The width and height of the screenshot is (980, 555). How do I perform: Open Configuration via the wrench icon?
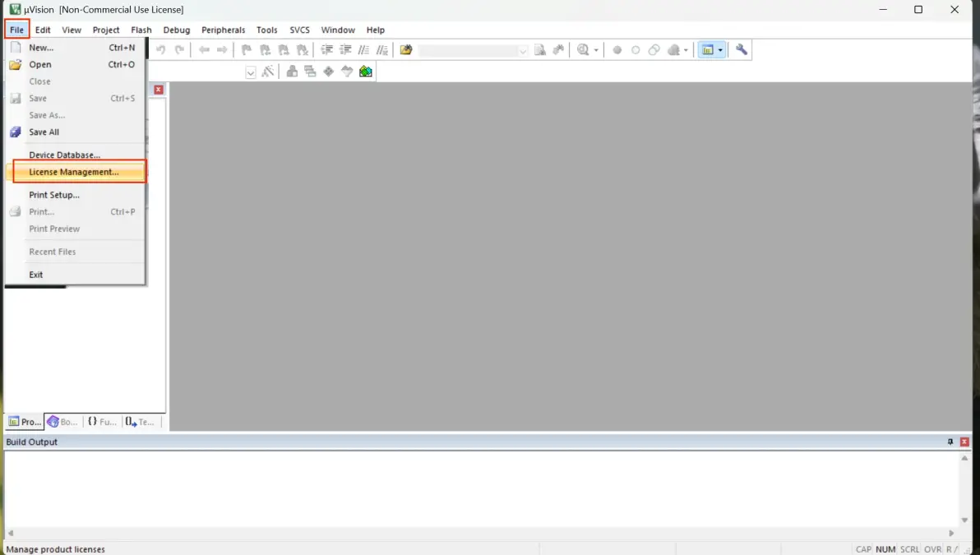click(x=742, y=50)
